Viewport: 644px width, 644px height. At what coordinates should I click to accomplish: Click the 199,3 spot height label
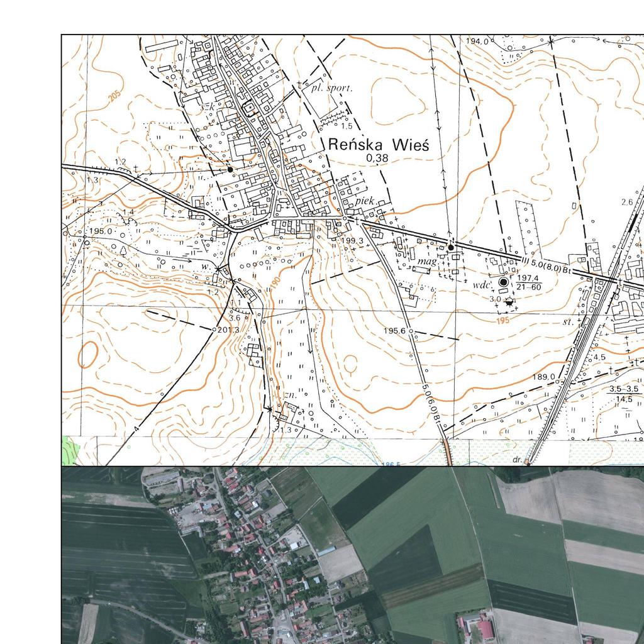click(x=352, y=240)
